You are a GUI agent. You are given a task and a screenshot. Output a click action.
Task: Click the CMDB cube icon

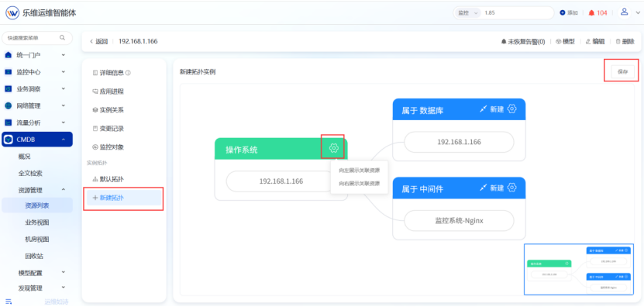click(9, 140)
